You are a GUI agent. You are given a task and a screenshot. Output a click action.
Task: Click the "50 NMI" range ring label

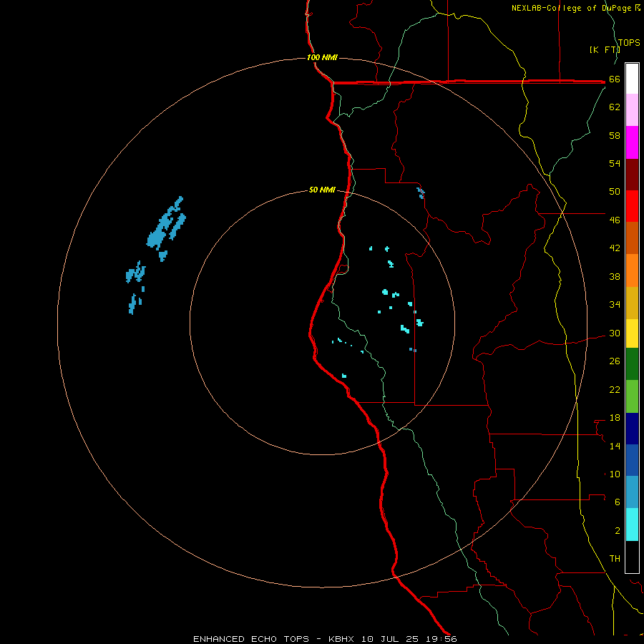pos(321,190)
